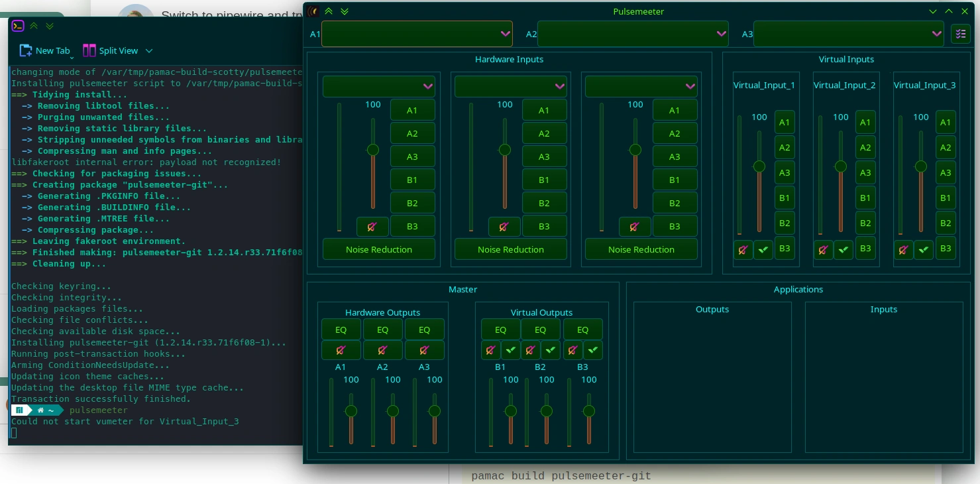Open first hardware input device dropdown
This screenshot has width=980, height=484.
point(379,86)
